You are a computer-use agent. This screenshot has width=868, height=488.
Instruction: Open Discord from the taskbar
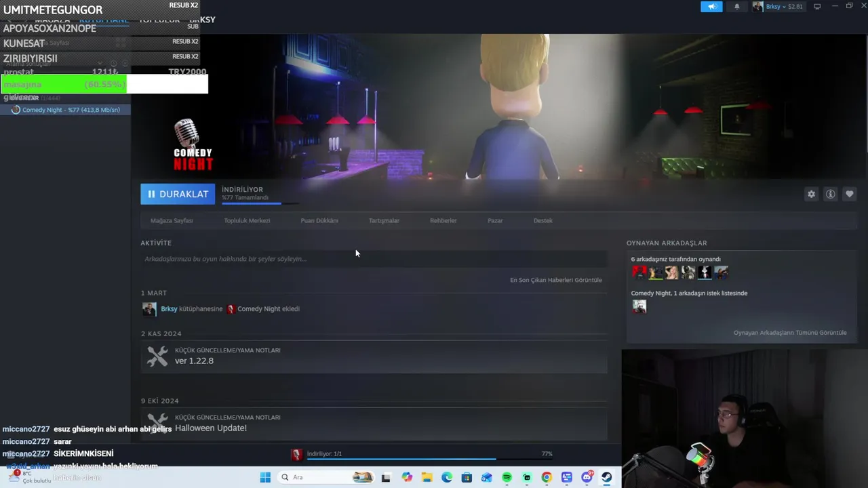[587, 477]
